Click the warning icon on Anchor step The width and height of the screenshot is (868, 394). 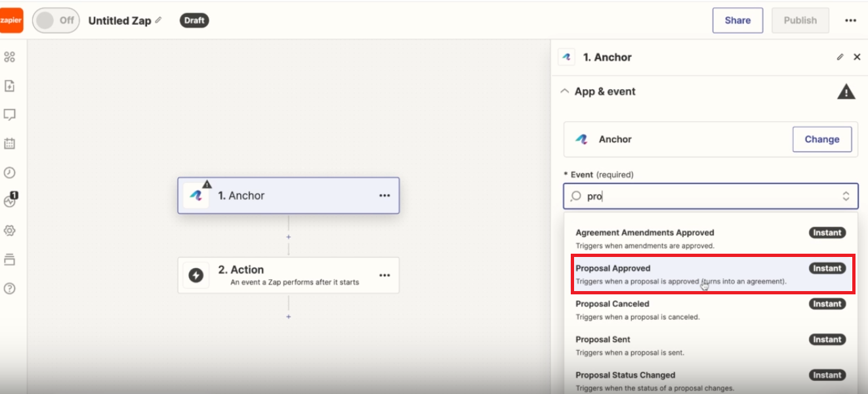pos(207,184)
